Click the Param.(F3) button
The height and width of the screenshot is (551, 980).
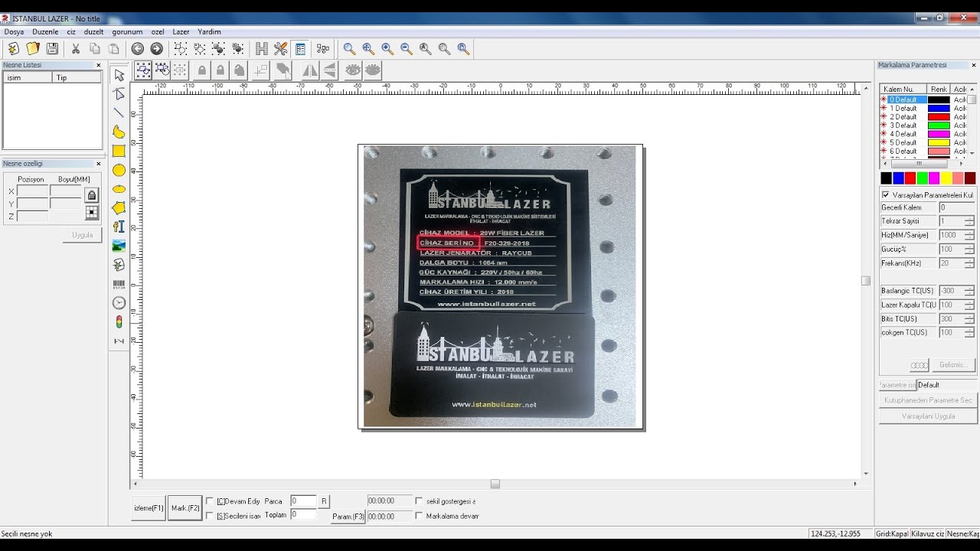point(348,517)
